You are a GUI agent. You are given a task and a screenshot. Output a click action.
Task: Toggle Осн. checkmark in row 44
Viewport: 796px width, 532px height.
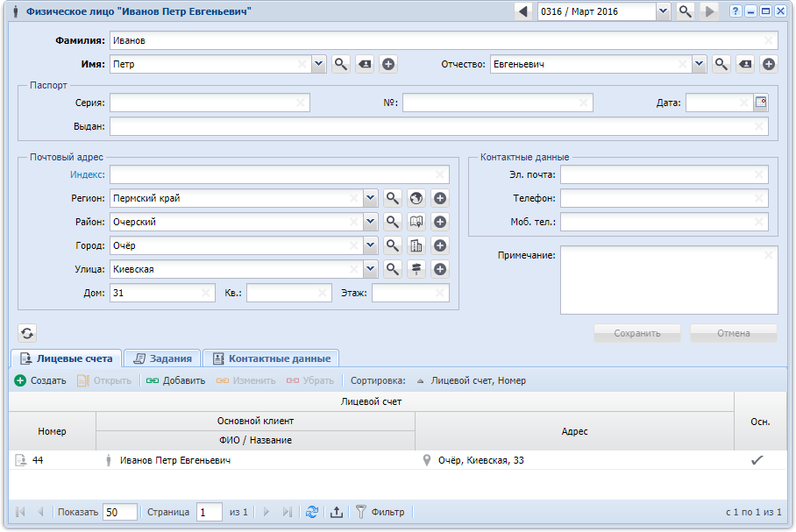coord(757,460)
